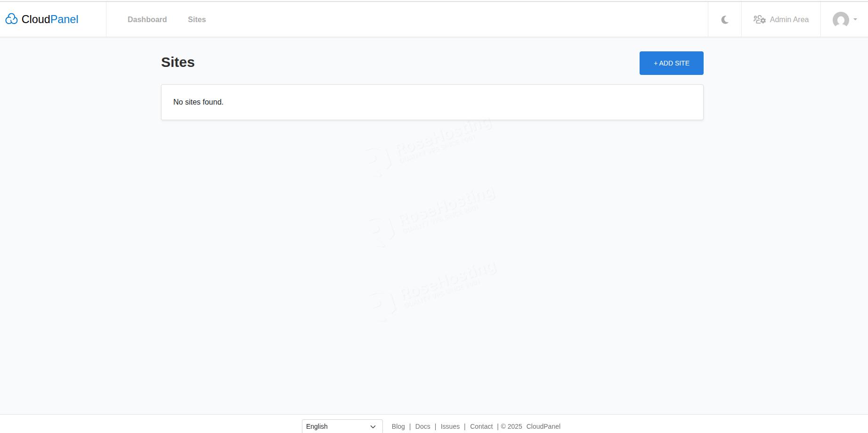The width and height of the screenshot is (868, 433).
Task: Open the Dashboard navigation item
Action: tap(147, 19)
